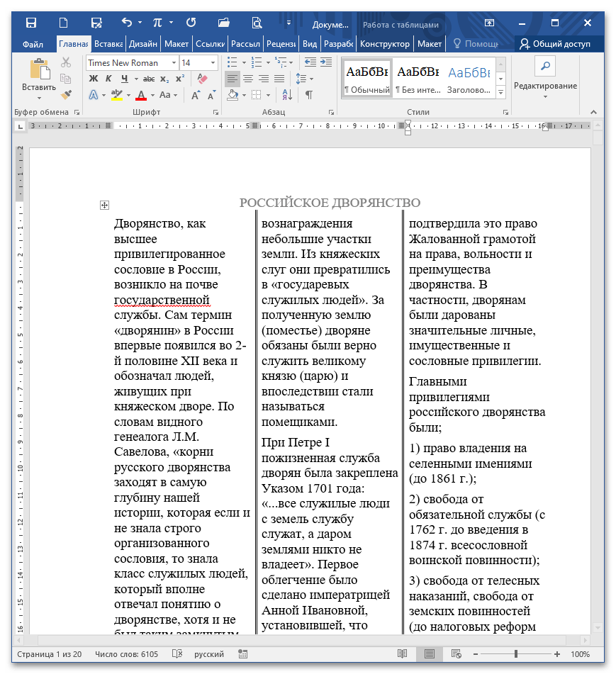The image size is (616, 674).
Task: Apply red font color with A button
Action: [x=141, y=95]
